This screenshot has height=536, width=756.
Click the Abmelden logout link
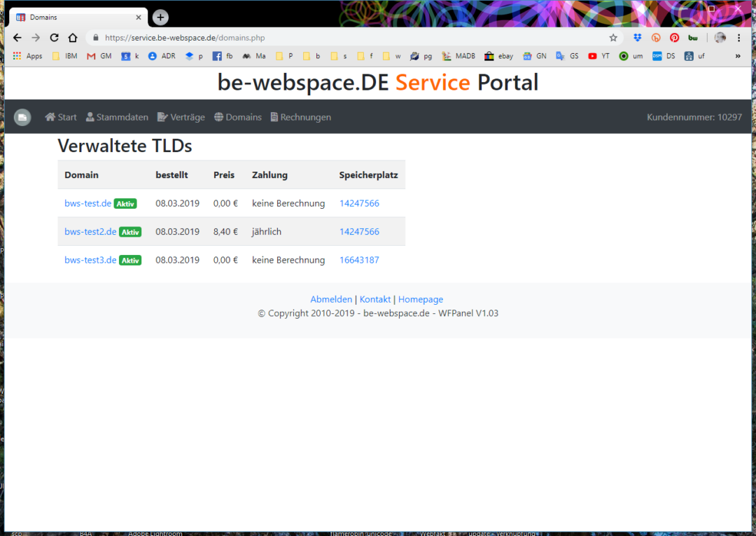(x=331, y=299)
